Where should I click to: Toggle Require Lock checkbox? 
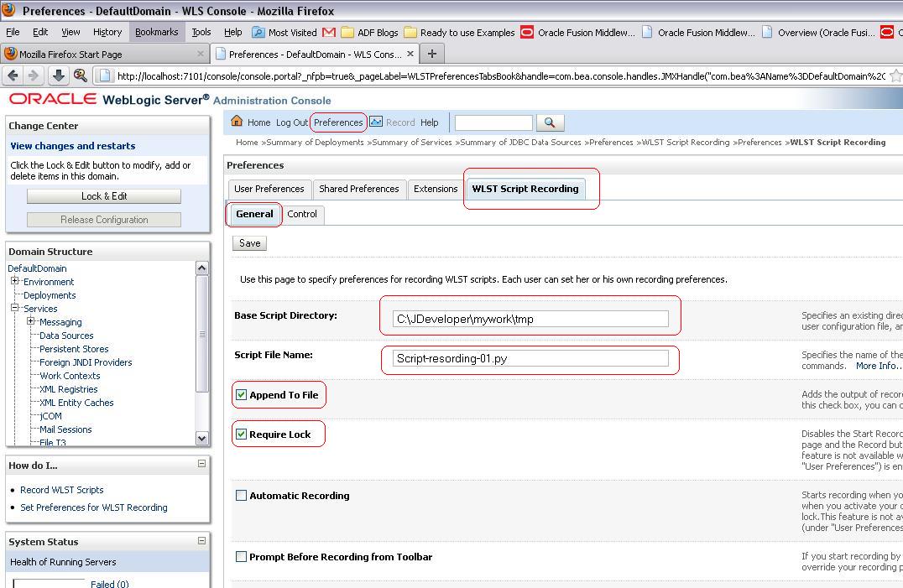pos(242,434)
